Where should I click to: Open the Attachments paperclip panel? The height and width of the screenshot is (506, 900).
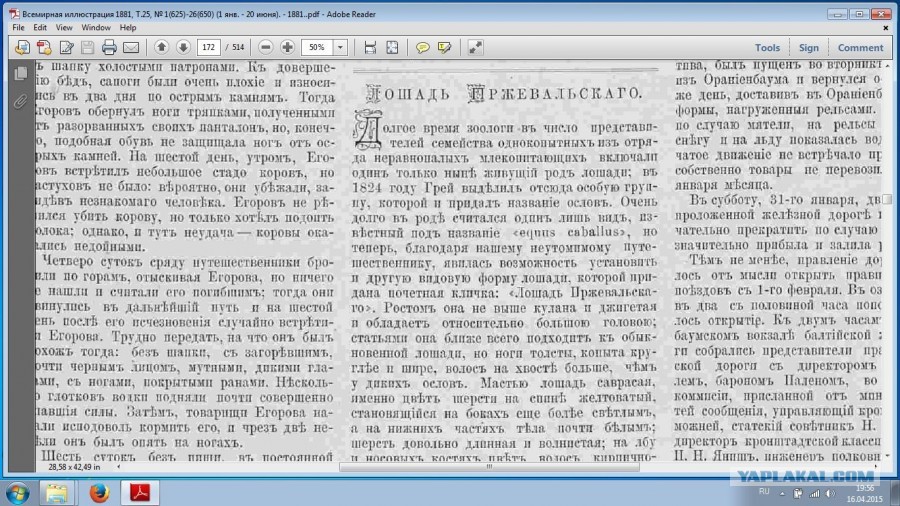[x=21, y=102]
